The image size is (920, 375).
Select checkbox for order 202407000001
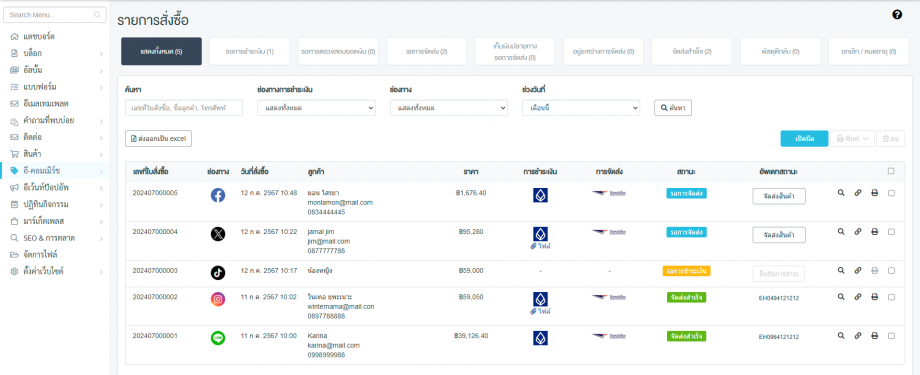891,336
